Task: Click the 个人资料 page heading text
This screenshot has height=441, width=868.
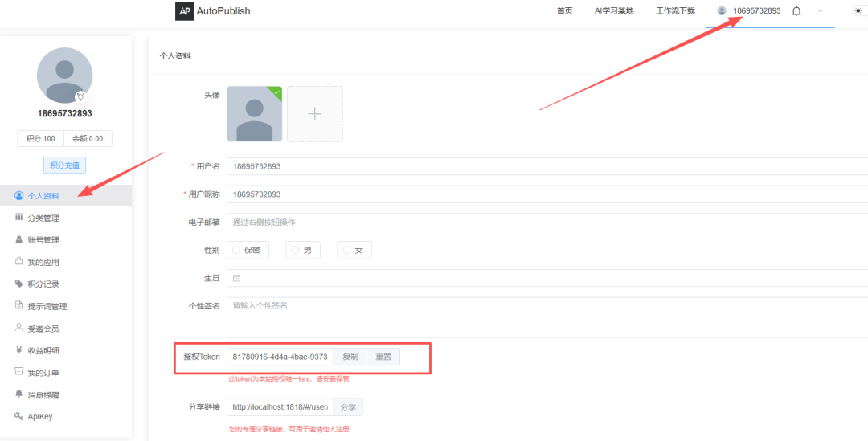Action: (x=175, y=56)
